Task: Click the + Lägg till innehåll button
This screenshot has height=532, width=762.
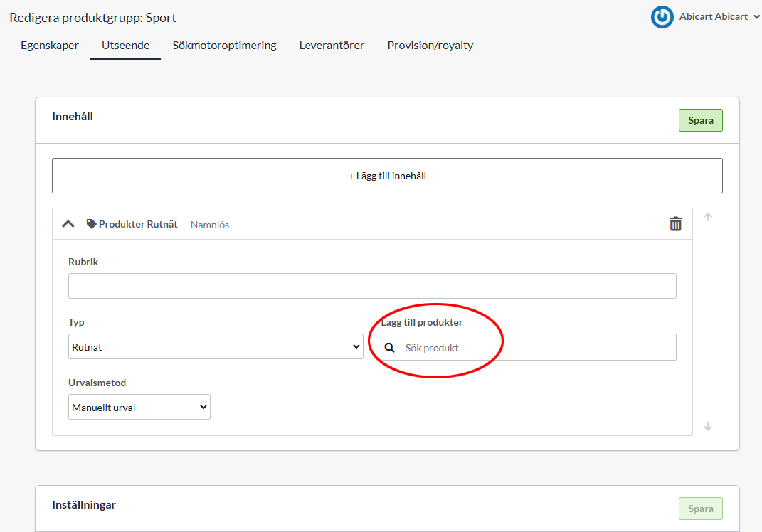Action: tap(387, 176)
